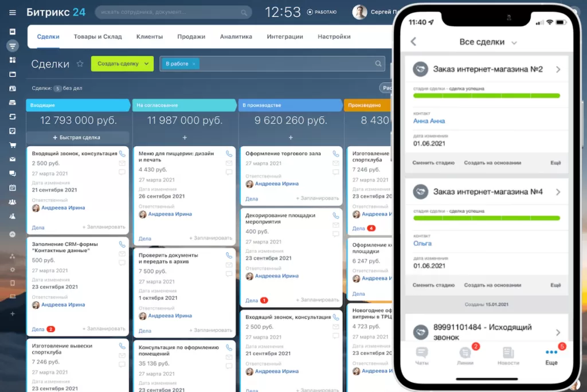Viewport: 587px width, 392px height.
Task: Click the green stage progress bar of deal №4
Action: click(x=487, y=218)
